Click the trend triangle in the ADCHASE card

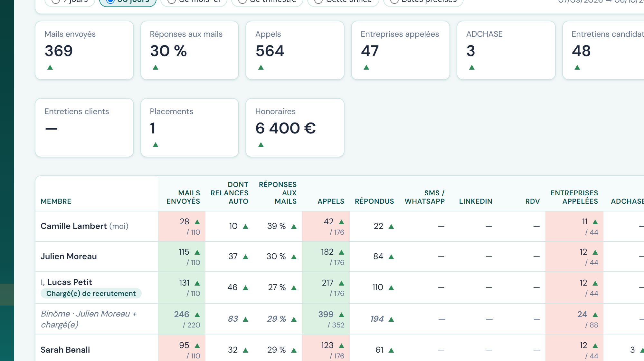point(472,67)
